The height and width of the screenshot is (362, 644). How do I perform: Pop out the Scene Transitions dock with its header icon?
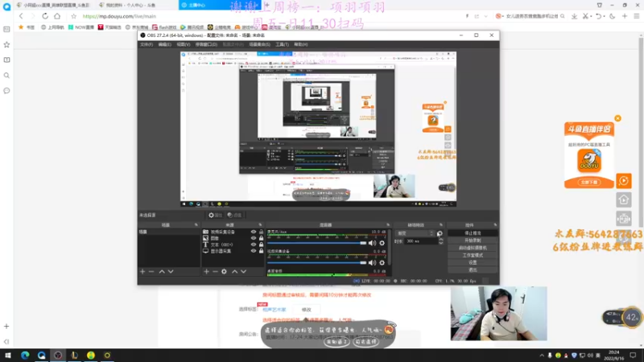pyautogui.click(x=441, y=225)
